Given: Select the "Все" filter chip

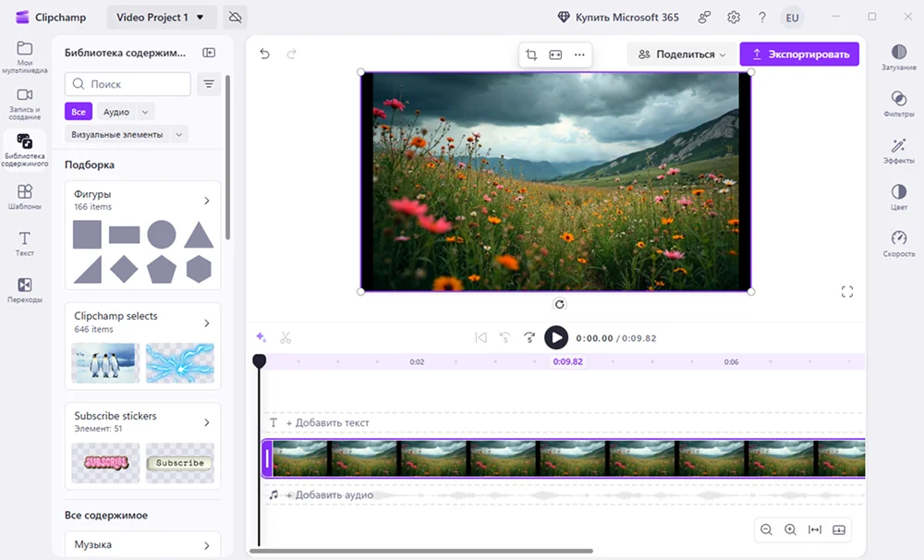Looking at the screenshot, I should 79,112.
